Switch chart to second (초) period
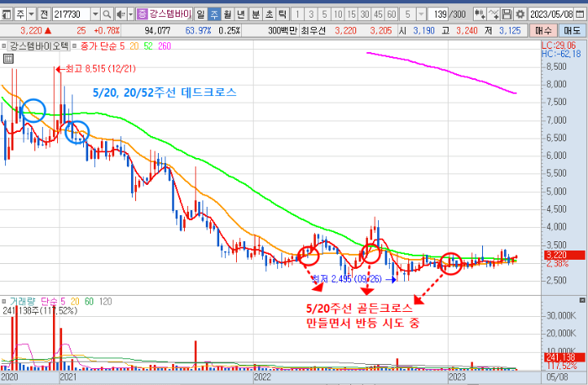The image size is (588, 385). [270, 14]
